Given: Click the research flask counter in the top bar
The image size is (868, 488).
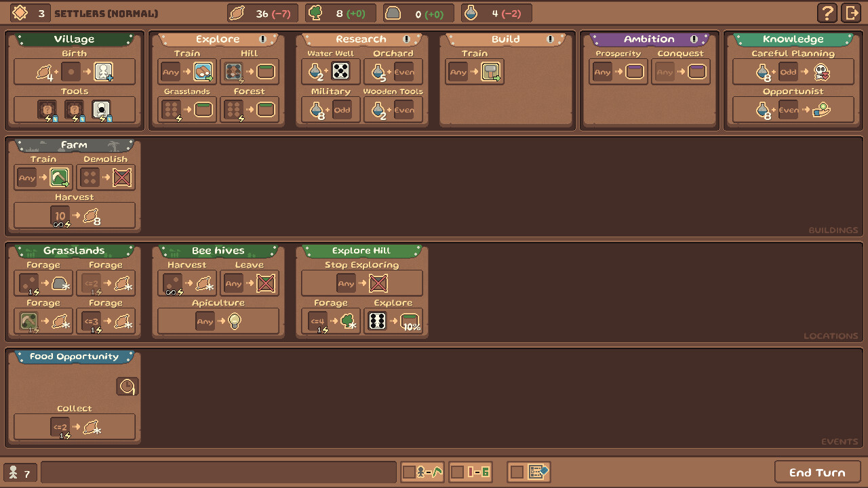Looking at the screenshot, I should point(496,12).
